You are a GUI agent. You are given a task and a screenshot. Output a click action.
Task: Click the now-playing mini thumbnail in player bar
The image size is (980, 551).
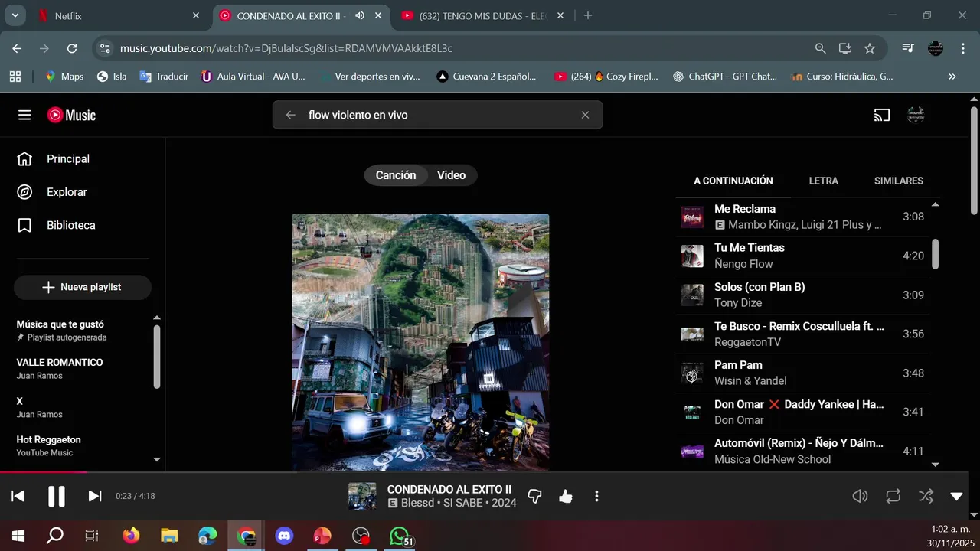click(362, 496)
